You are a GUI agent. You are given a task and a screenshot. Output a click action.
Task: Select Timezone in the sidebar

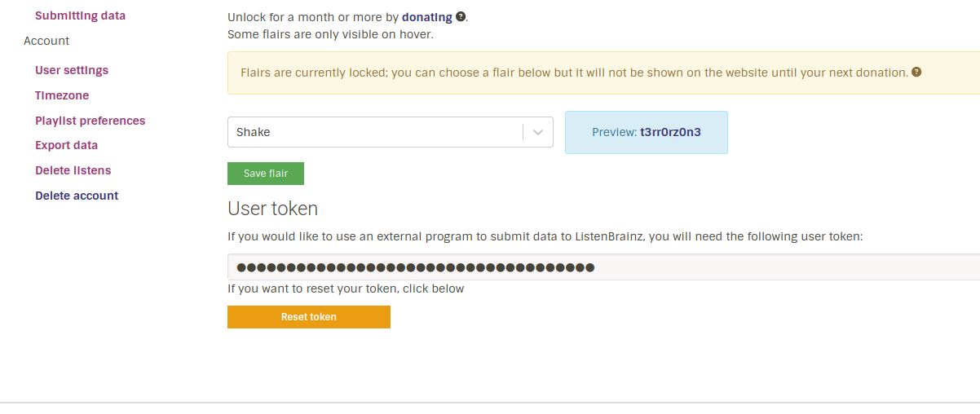click(x=62, y=95)
